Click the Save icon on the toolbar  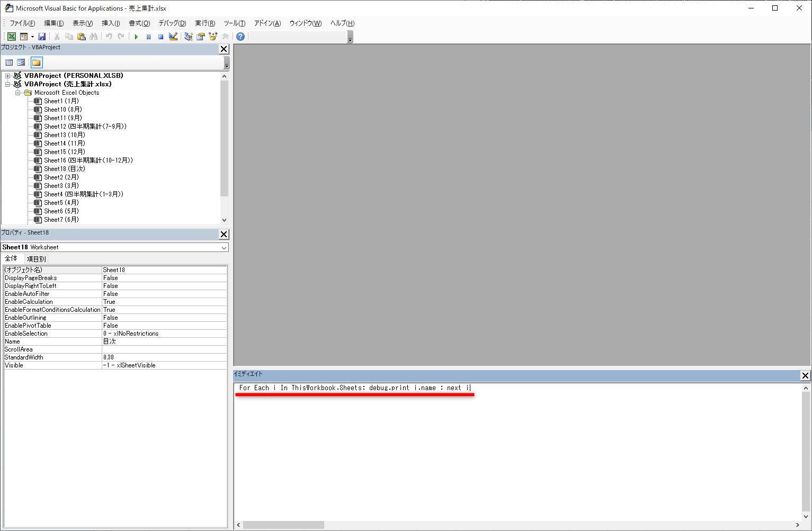(x=42, y=36)
